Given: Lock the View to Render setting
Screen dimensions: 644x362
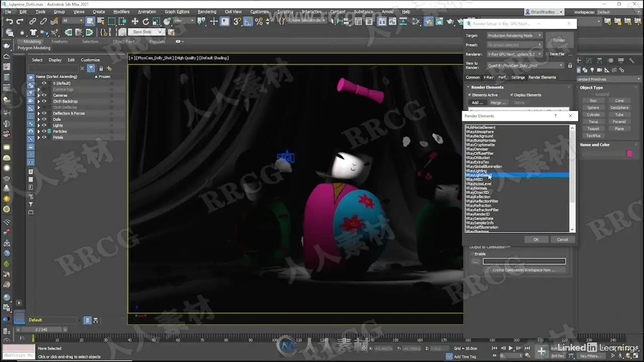Looking at the screenshot, I should point(570,65).
